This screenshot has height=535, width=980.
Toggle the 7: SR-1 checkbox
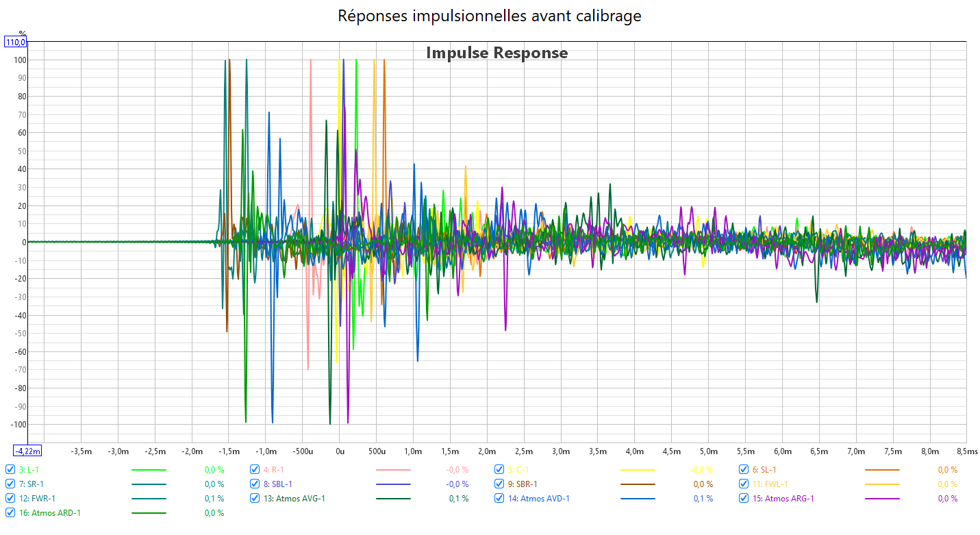click(10, 484)
